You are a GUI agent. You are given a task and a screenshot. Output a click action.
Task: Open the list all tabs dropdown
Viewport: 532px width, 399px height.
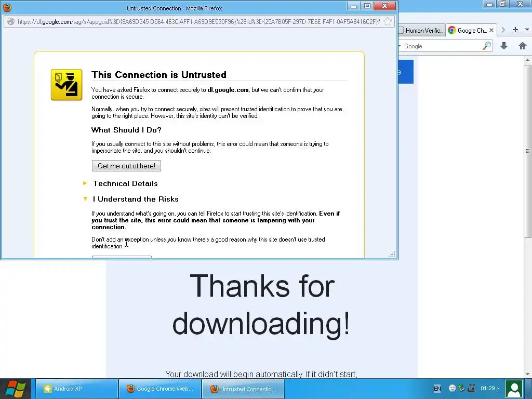(527, 30)
